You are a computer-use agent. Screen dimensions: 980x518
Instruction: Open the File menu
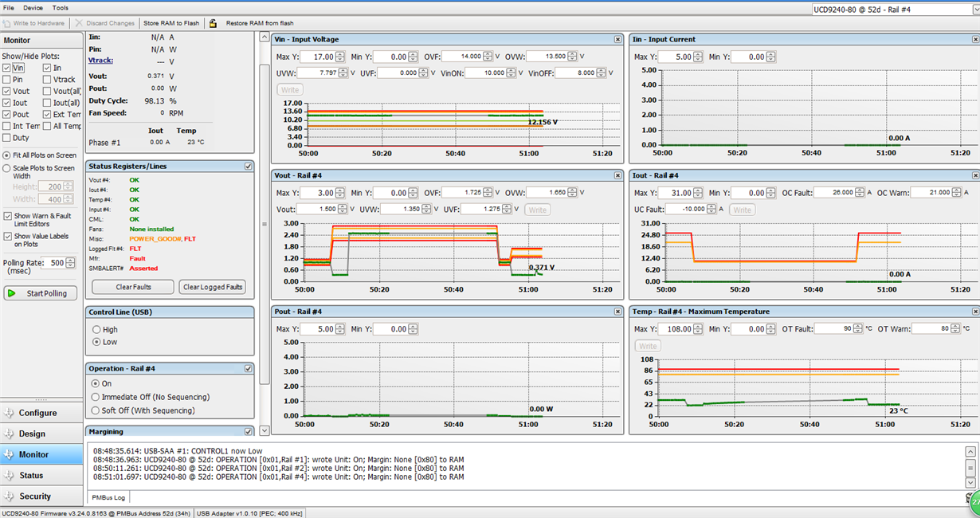click(9, 7)
